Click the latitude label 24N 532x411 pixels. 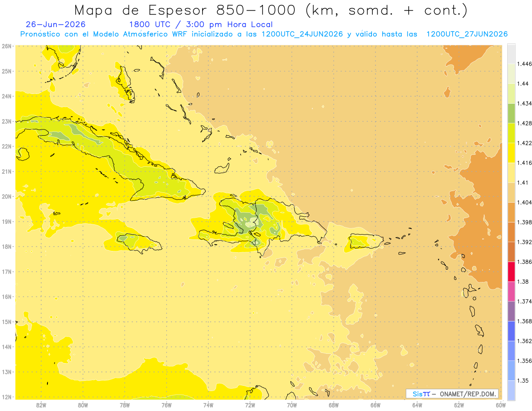7,96
